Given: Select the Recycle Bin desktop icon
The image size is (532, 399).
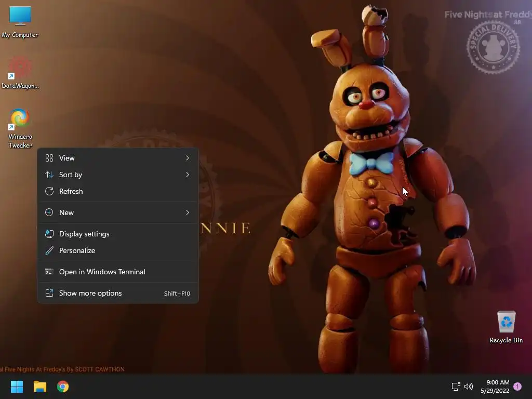Looking at the screenshot, I should point(506,327).
